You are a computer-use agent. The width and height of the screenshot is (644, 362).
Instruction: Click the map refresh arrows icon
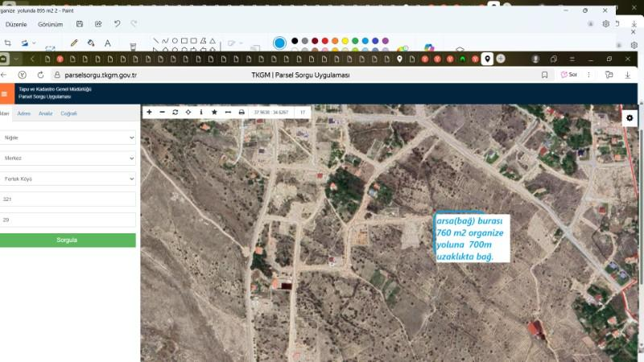coord(175,112)
